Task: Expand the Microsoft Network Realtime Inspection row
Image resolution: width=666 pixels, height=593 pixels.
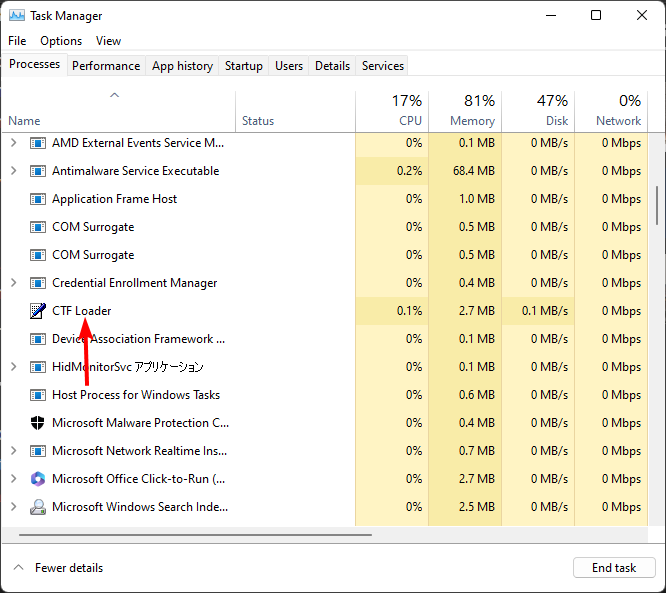Action: tap(14, 451)
